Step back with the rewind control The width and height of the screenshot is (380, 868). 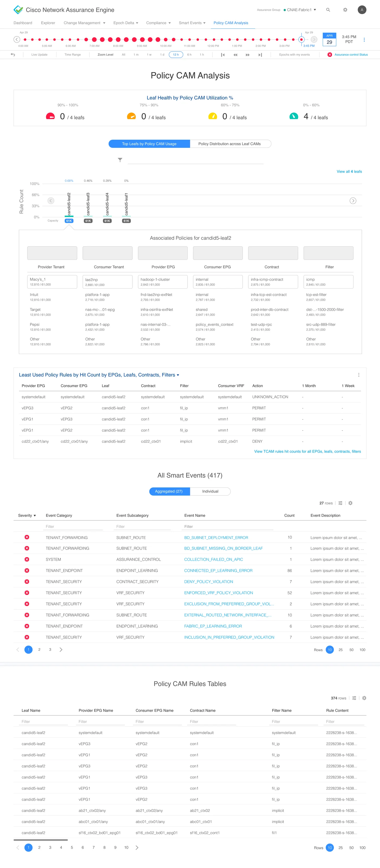(235, 55)
